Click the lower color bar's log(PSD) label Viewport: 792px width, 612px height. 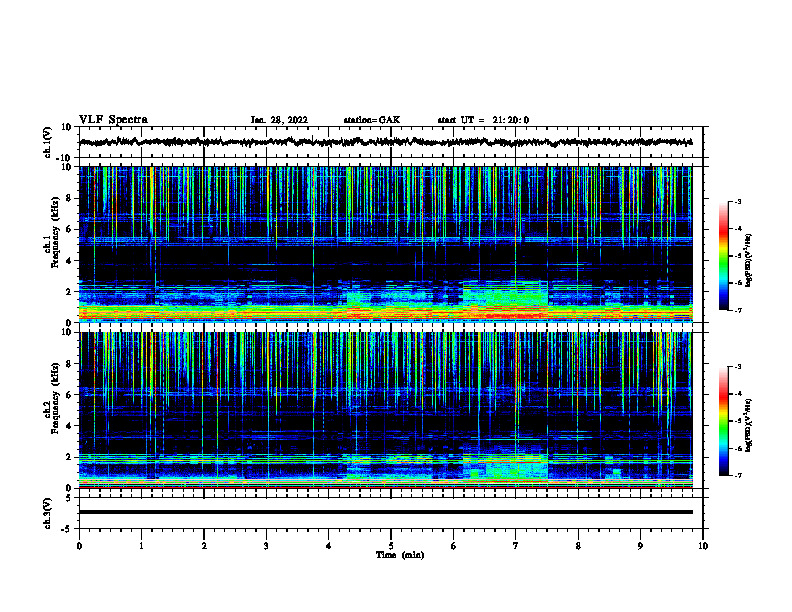click(748, 425)
